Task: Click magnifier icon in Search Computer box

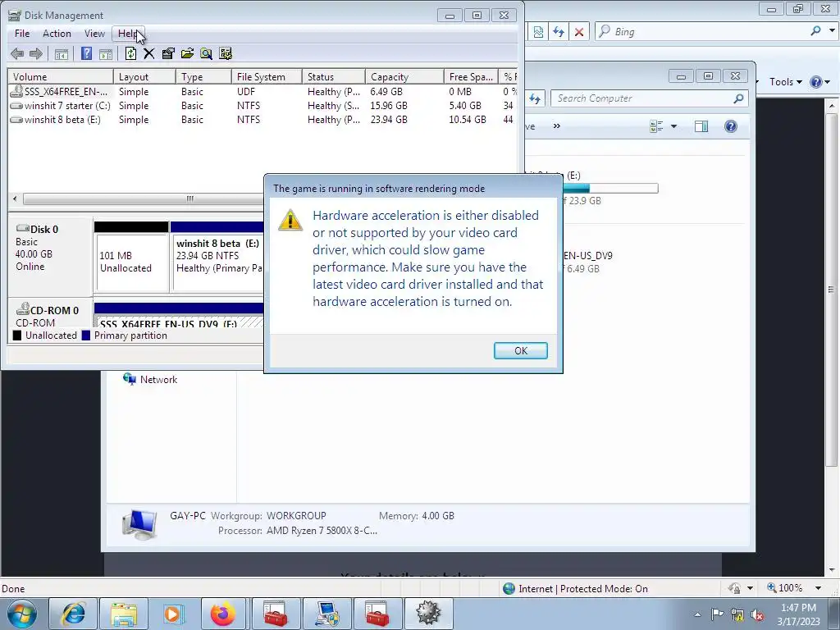Action: point(739,98)
